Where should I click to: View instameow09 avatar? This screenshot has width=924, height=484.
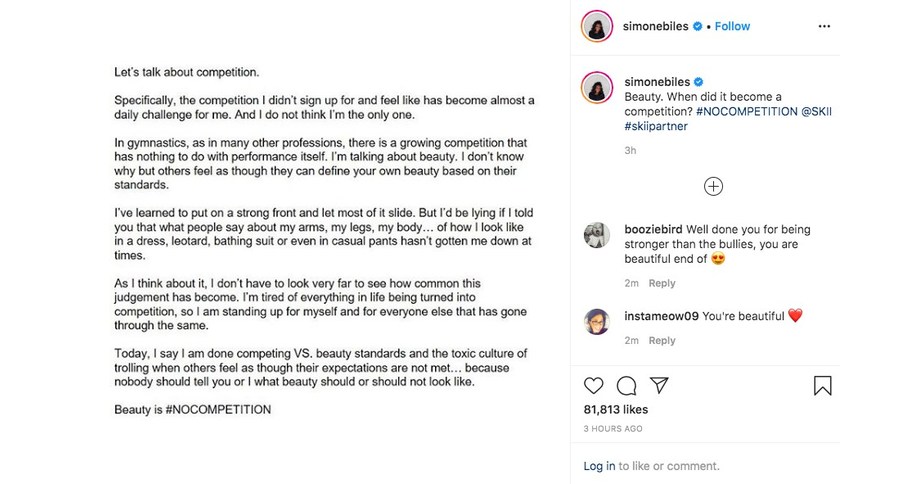pos(597,322)
